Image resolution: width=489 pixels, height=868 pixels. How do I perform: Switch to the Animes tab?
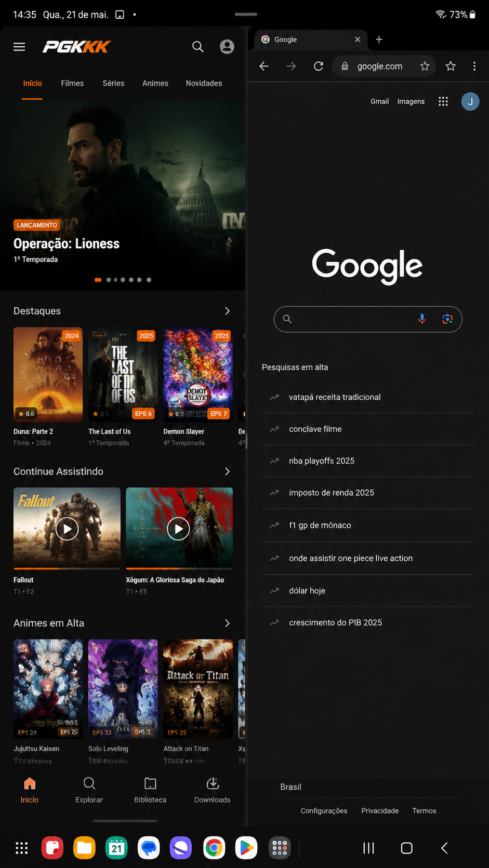click(x=155, y=83)
